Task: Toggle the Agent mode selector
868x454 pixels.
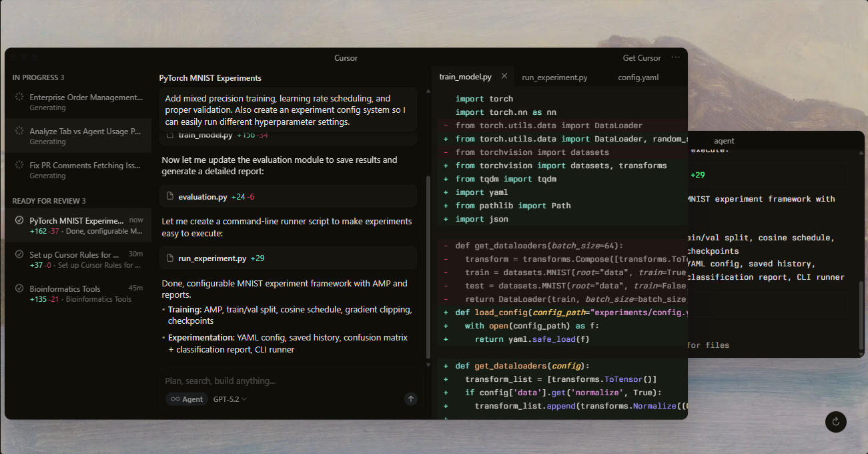Action: (x=187, y=399)
